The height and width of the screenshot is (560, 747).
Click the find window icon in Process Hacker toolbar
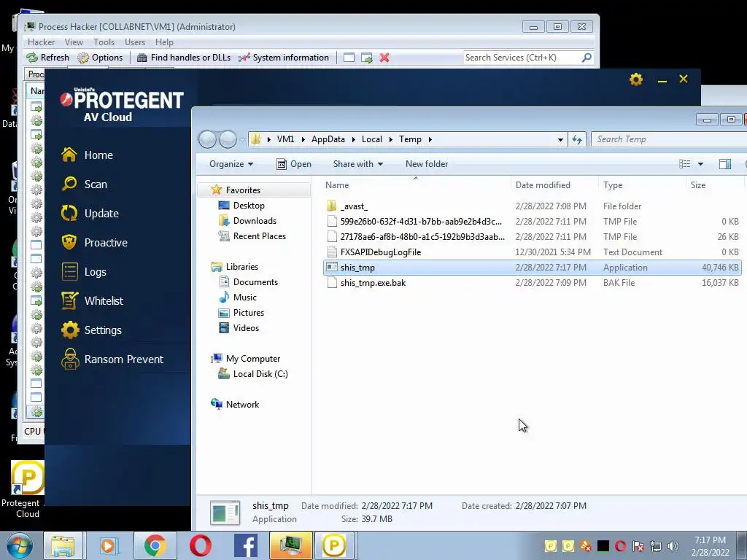tap(349, 58)
